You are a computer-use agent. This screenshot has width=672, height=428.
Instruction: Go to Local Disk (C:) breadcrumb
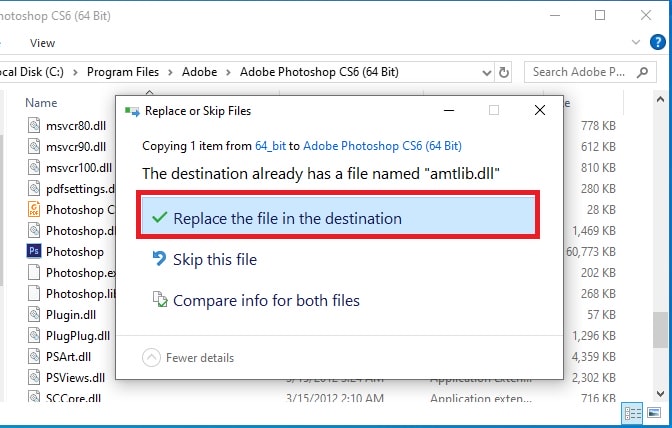(32, 72)
